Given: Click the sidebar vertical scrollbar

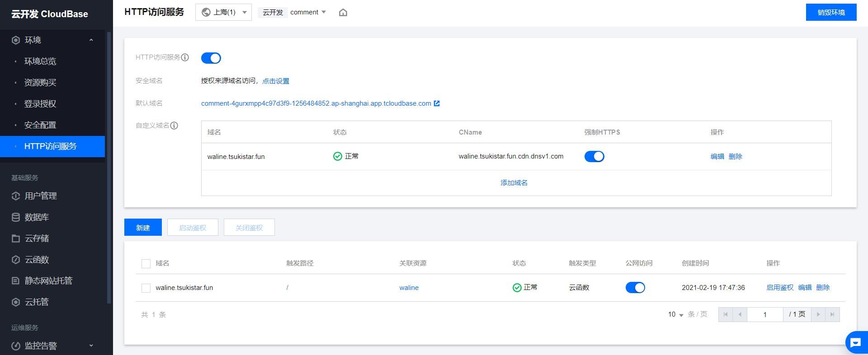Looking at the screenshot, I should click(x=108, y=167).
